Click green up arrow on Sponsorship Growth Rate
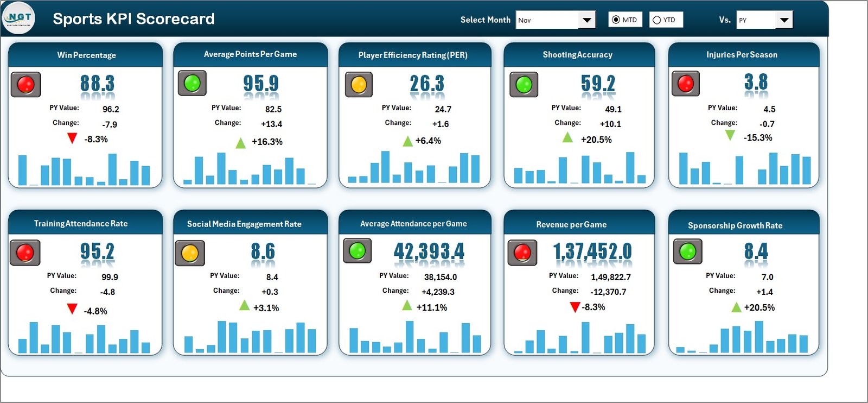Viewport: 868px width, 403px height. [736, 308]
